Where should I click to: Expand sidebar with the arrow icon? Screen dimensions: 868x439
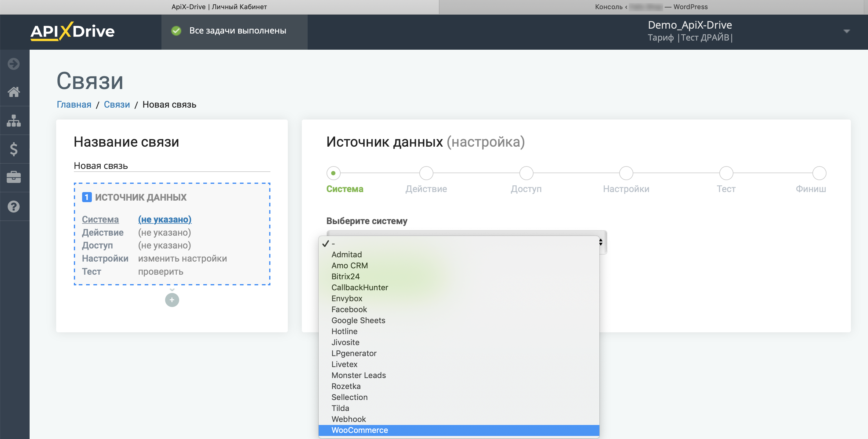(x=13, y=64)
